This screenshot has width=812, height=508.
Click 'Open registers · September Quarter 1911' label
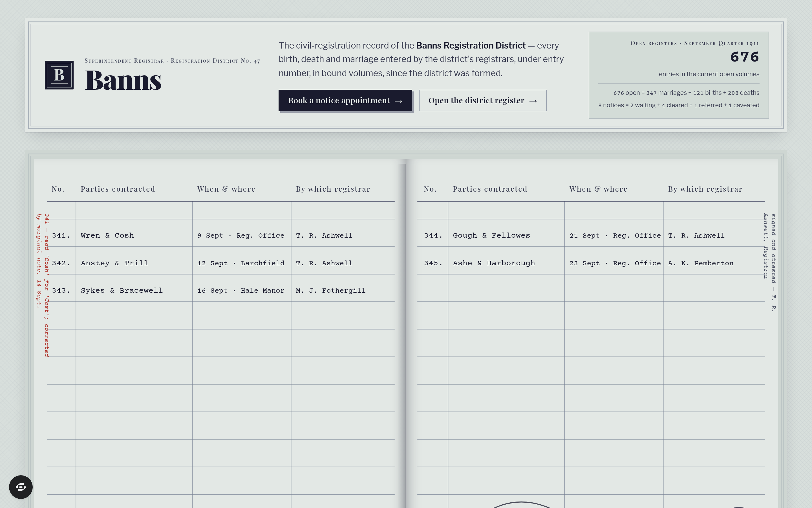click(x=694, y=43)
